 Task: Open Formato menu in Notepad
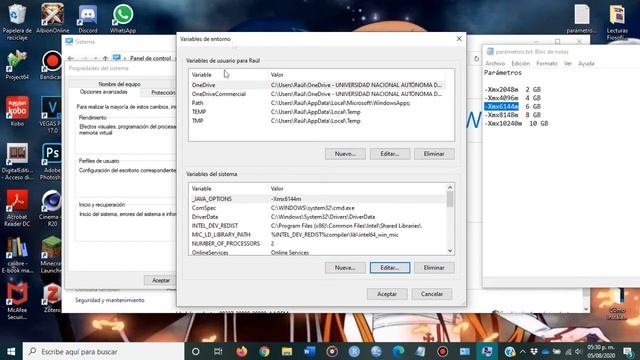[547, 64]
